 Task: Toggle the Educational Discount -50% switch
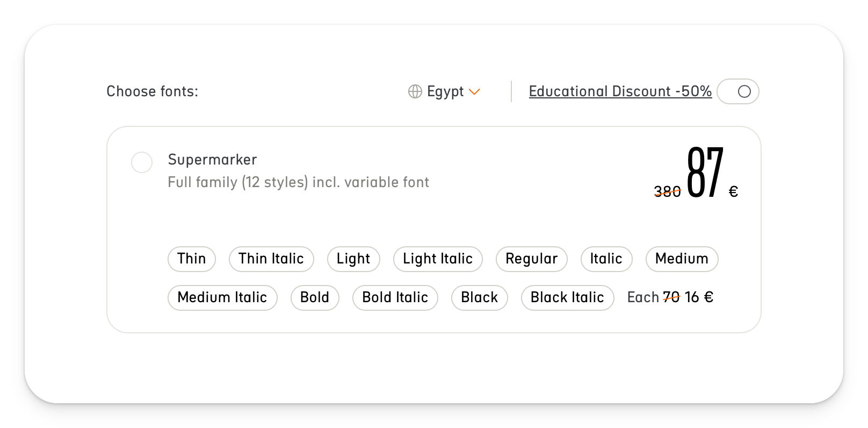coord(738,91)
